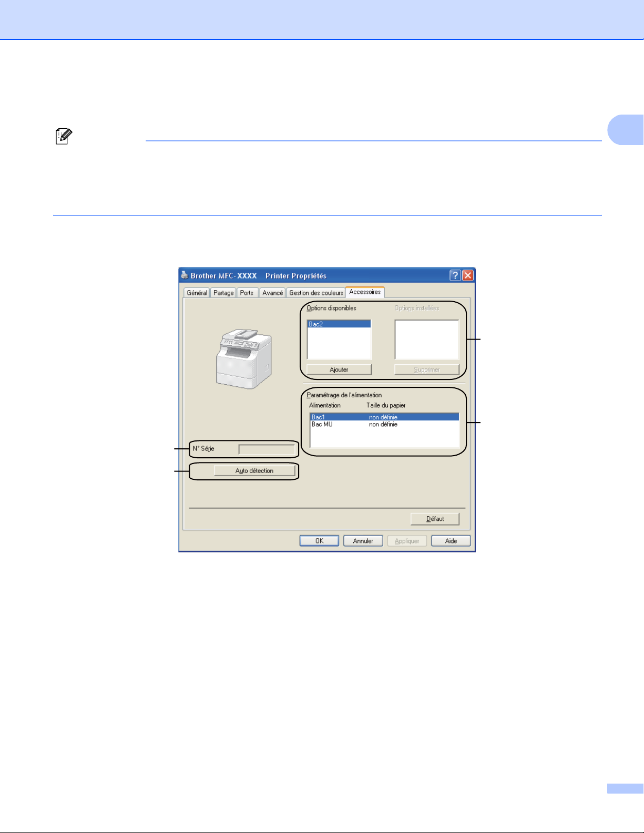Click the Annuler button
The height and width of the screenshot is (833, 644).
tap(363, 541)
